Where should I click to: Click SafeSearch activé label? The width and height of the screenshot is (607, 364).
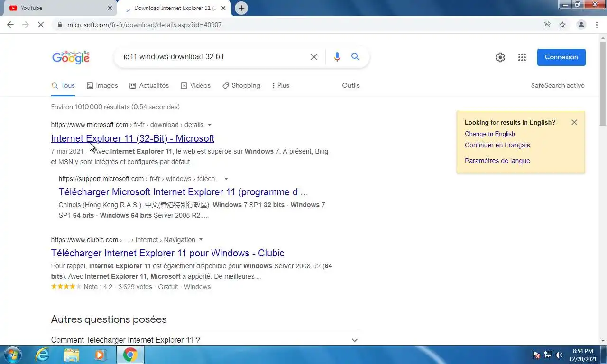(558, 86)
